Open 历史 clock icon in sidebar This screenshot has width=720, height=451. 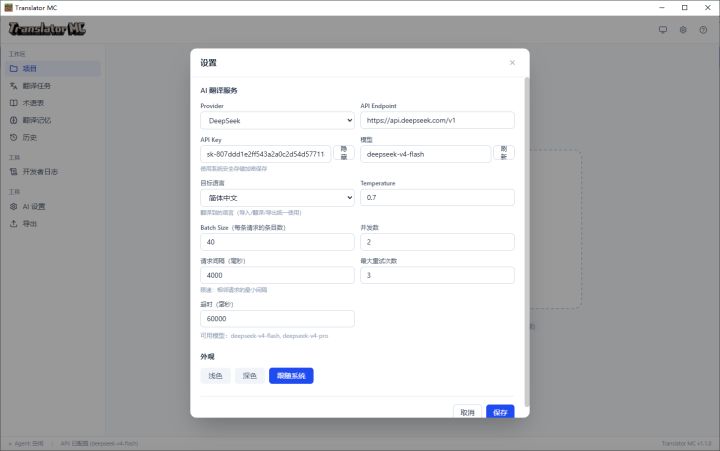[14, 137]
